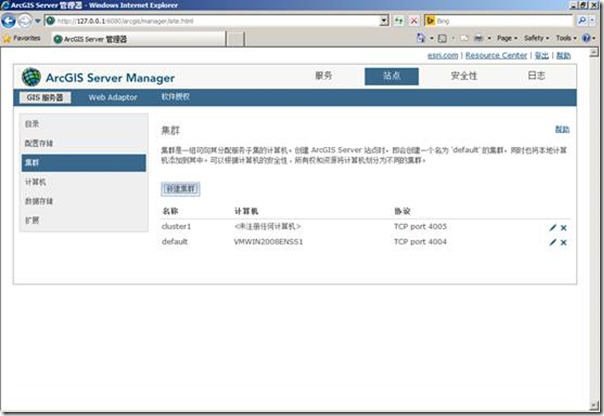Open the recent pages dropdown beside Forward
This screenshot has height=416, width=604.
click(38, 21)
